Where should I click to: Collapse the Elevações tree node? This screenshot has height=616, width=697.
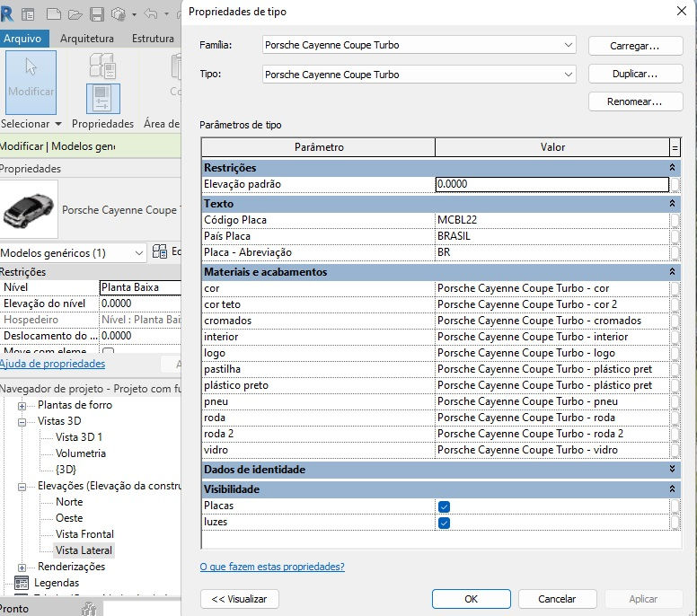(x=22, y=487)
